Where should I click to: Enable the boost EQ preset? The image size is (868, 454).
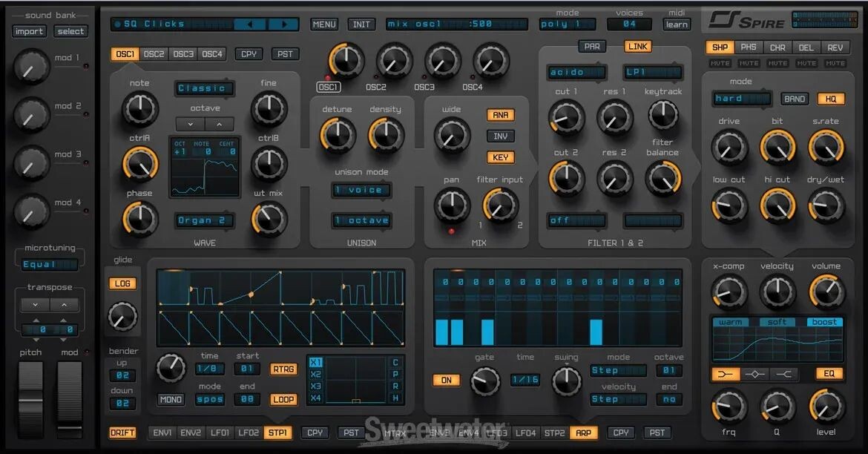(824, 322)
